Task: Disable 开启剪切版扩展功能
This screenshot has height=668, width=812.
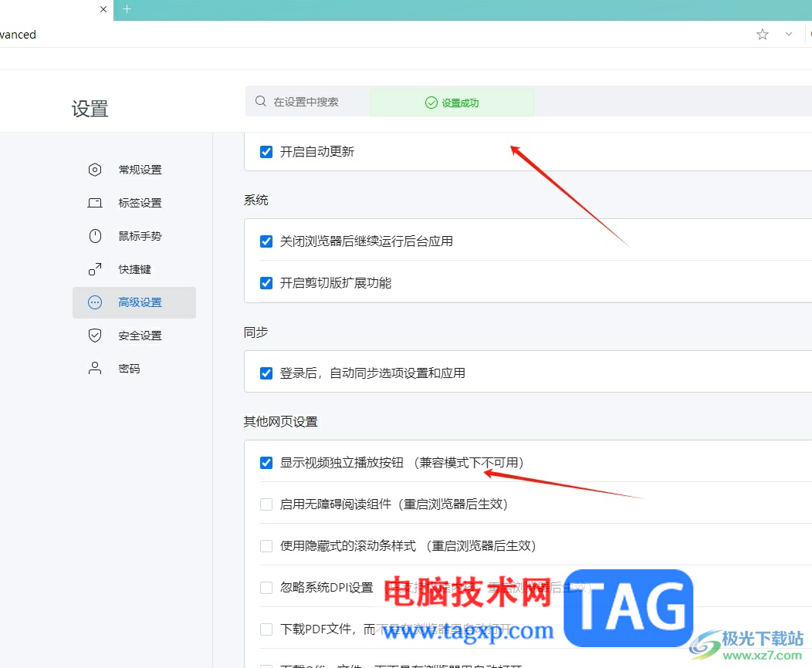Action: coord(266,282)
